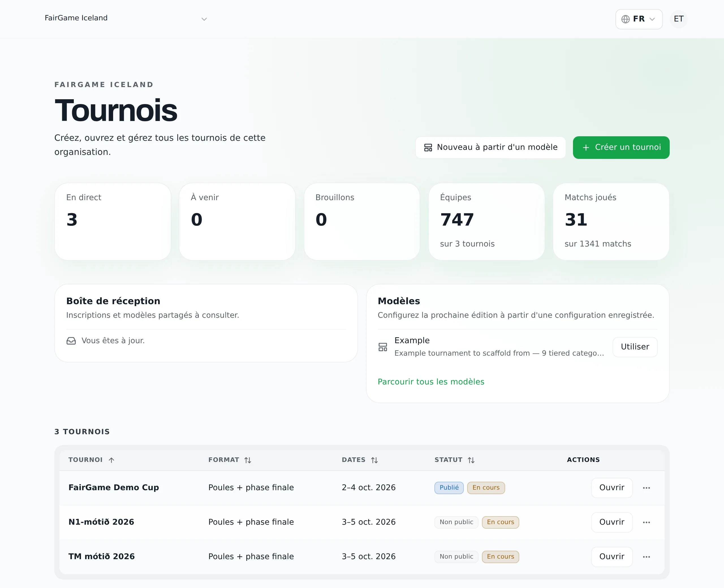724x588 pixels.
Task: Use the Example template via Utiliser
Action: coord(635,347)
